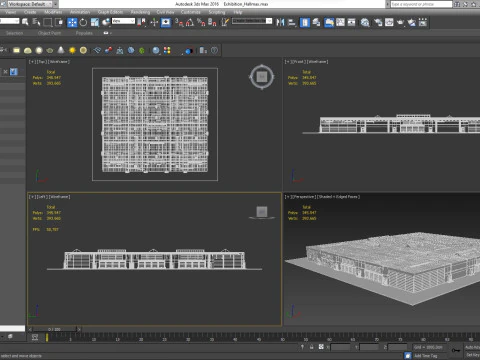Open Reference Coordinate System View dropdown
The image size is (480, 360).
[123, 21]
